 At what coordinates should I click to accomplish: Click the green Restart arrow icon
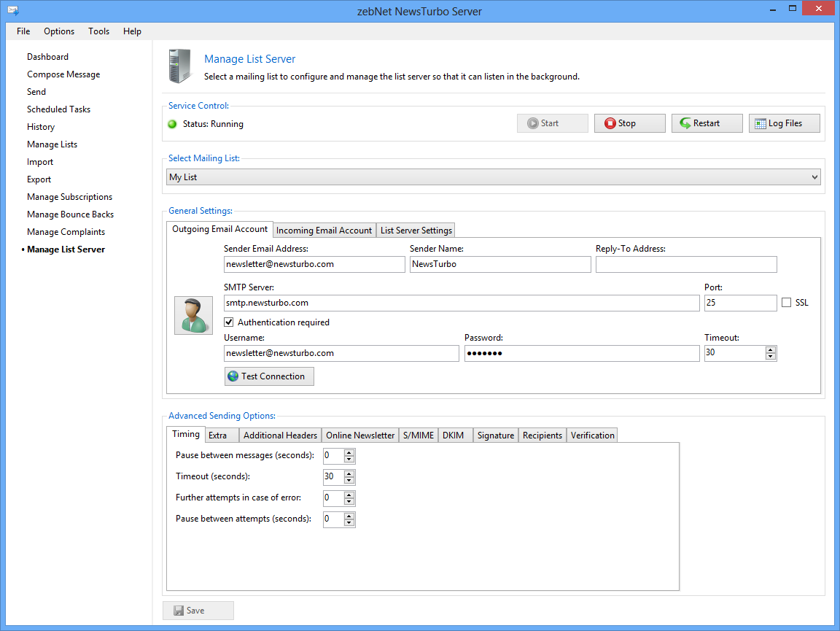click(x=685, y=123)
